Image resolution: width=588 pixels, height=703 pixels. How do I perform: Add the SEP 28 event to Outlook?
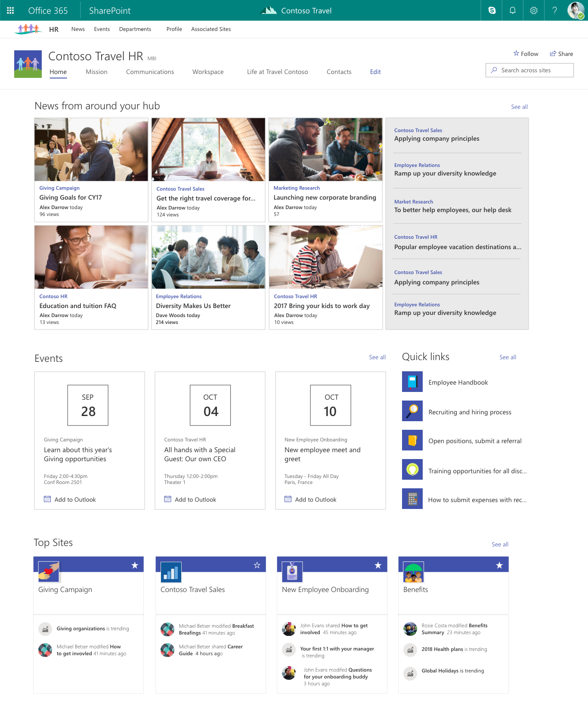pos(70,499)
